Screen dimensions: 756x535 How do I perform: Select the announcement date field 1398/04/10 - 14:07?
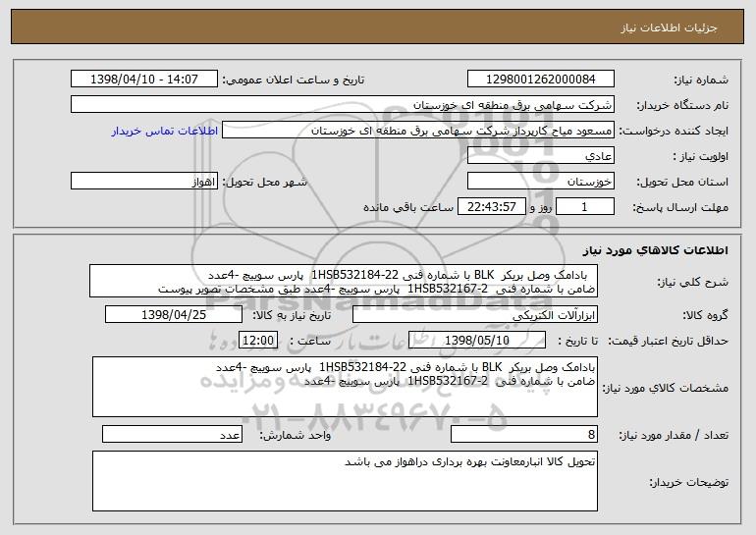144,80
